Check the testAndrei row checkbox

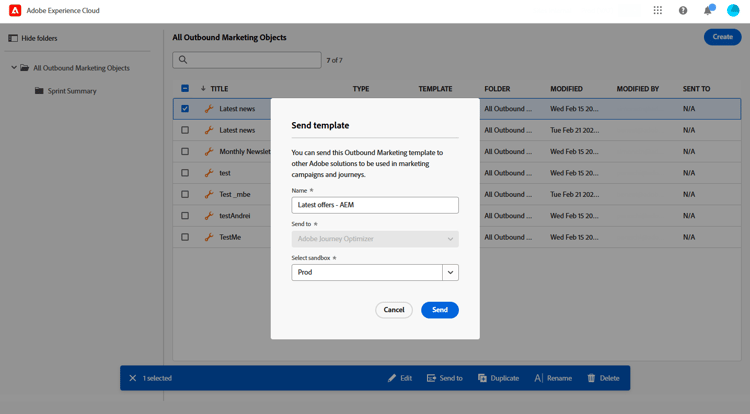point(185,216)
